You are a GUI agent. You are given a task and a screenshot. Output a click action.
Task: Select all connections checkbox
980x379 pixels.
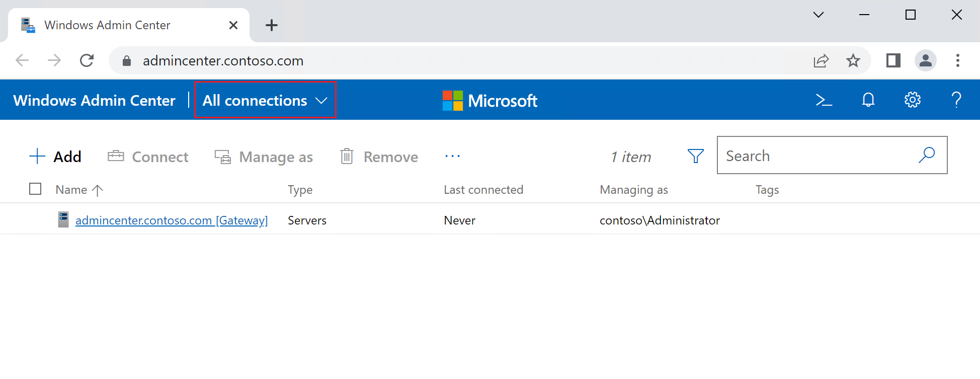[x=35, y=189]
